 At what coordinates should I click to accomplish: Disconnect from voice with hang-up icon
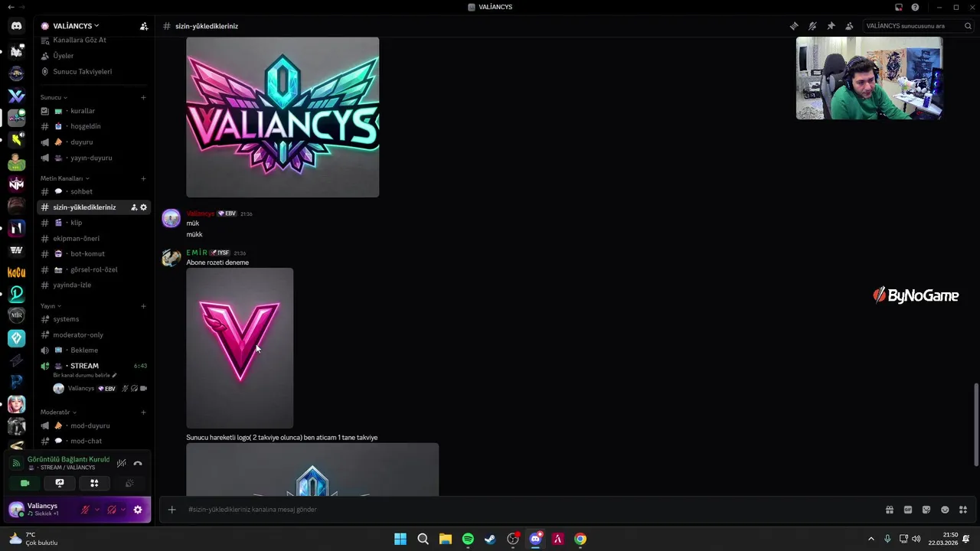(138, 463)
